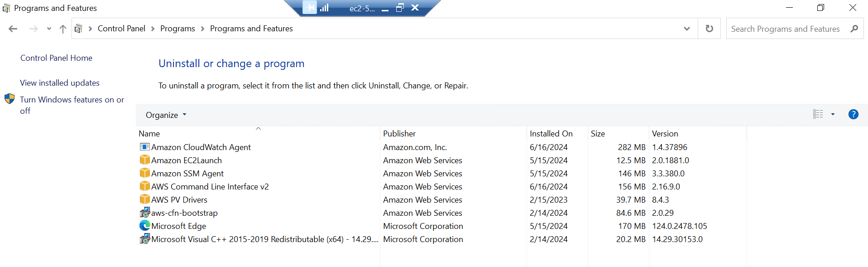Click the back navigation arrow

click(13, 28)
